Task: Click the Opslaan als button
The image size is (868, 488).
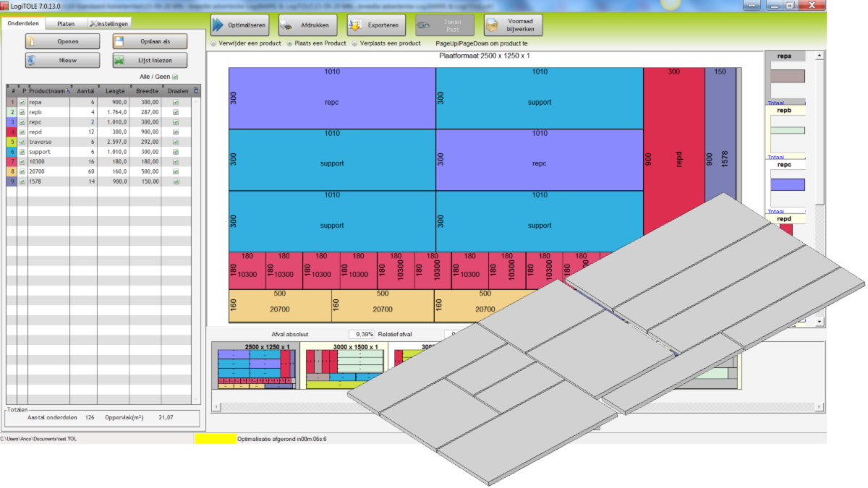Action: (x=148, y=40)
